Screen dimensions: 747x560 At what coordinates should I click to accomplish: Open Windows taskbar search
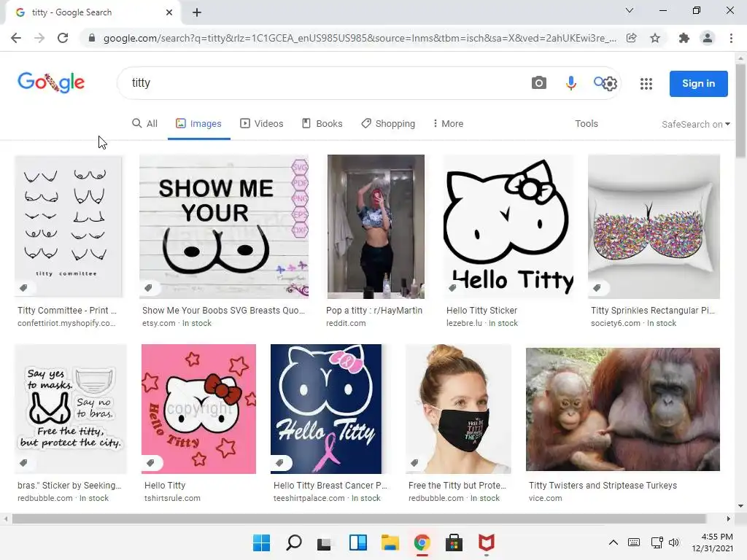294,542
